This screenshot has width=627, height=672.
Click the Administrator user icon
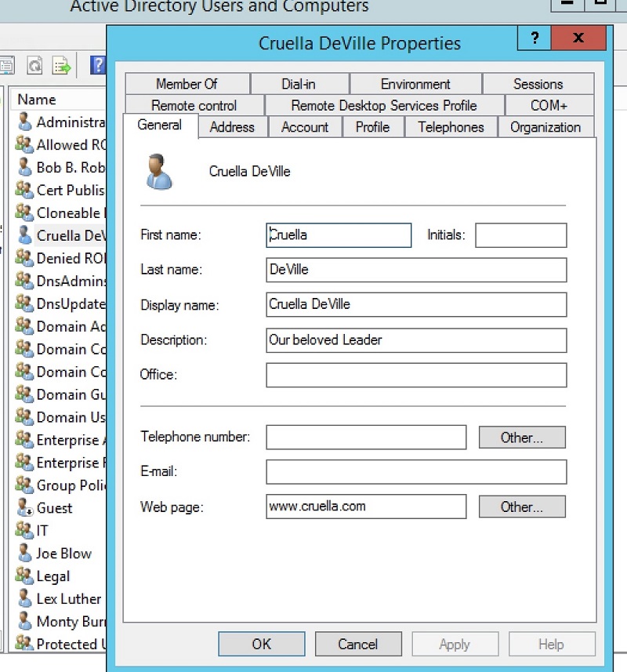click(24, 122)
